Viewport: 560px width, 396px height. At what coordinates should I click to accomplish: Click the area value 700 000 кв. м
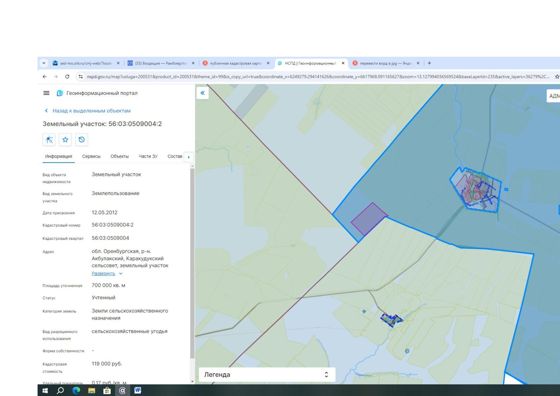point(109,285)
